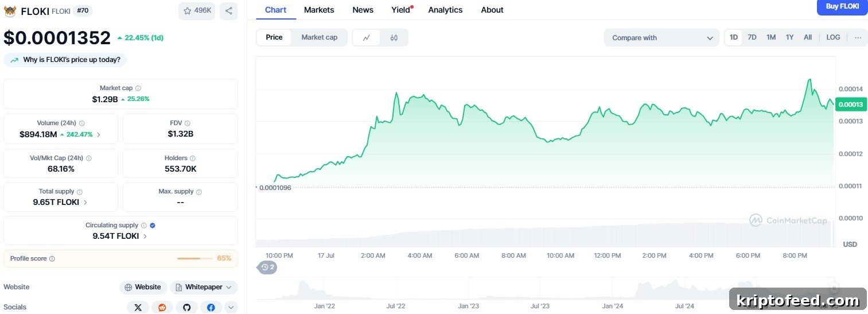The height and width of the screenshot is (314, 868).
Task: Open Market cap info tooltip icon
Action: [138, 88]
